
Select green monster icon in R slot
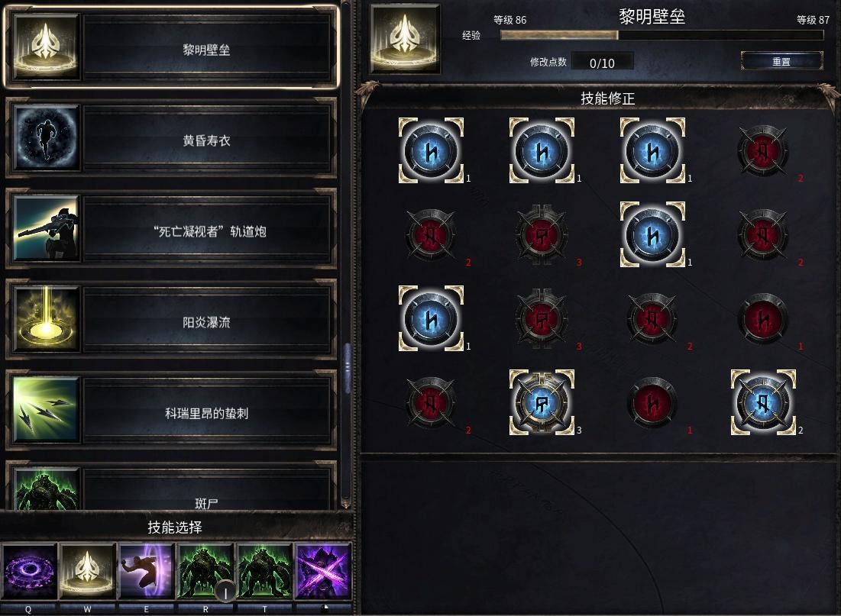point(205,571)
